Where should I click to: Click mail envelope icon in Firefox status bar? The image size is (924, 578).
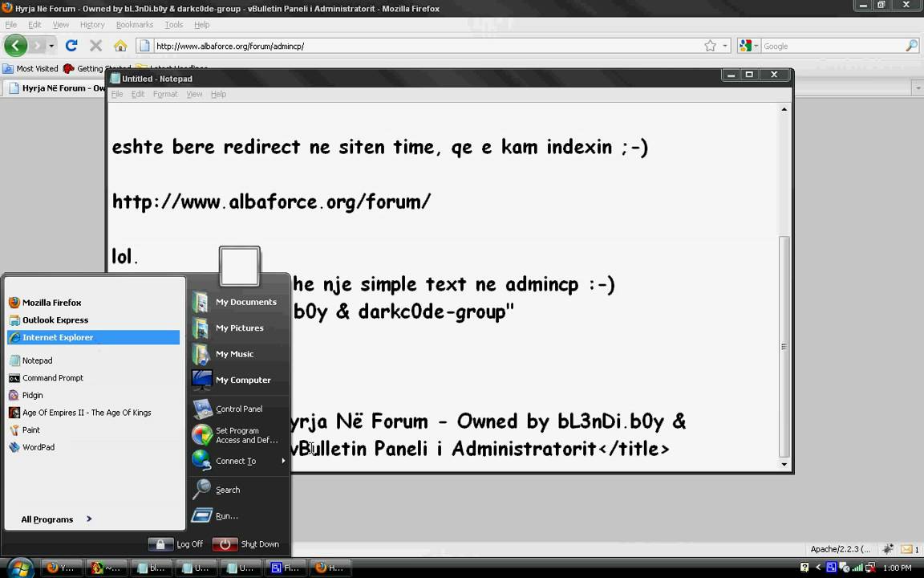[906, 549]
